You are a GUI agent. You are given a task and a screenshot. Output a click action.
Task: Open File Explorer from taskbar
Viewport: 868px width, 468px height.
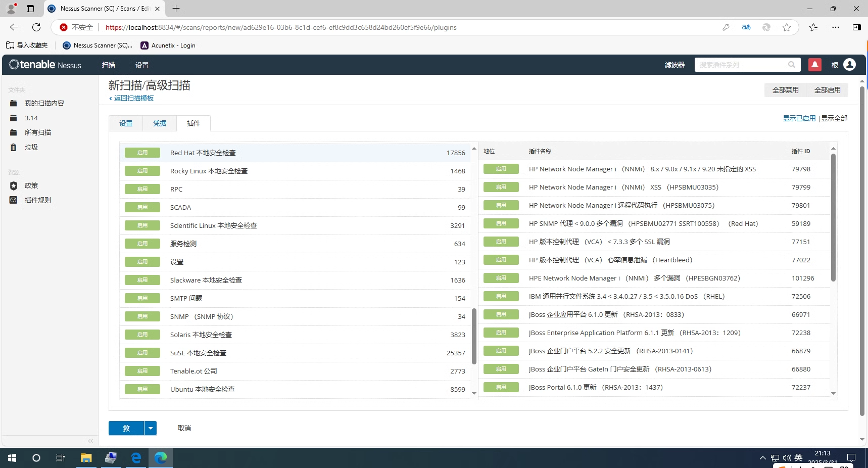(86, 458)
